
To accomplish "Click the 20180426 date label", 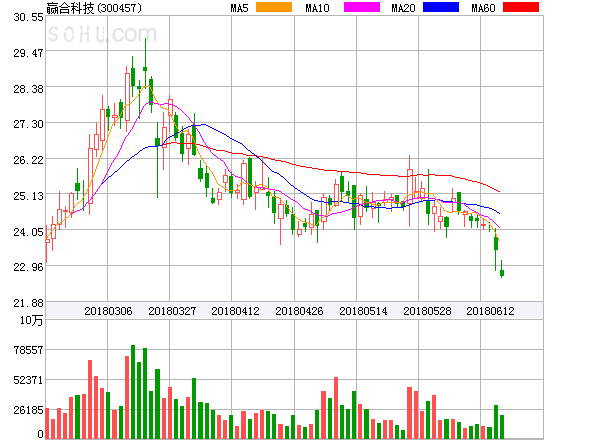I will coord(299,311).
